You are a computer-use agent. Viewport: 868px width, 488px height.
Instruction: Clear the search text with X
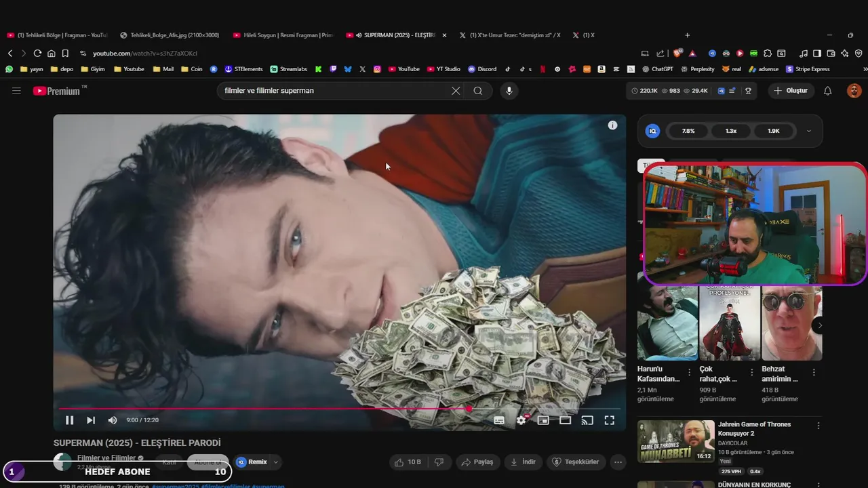click(456, 91)
